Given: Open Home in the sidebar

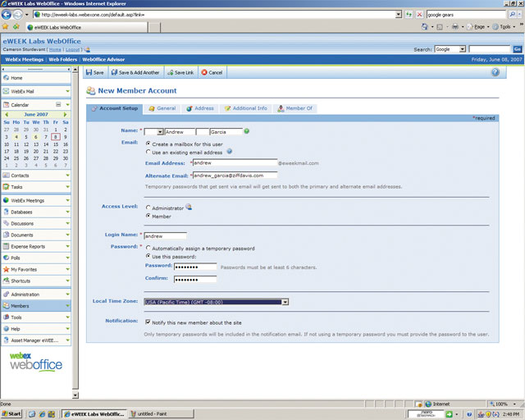Looking at the screenshot, I should click(x=36, y=78).
